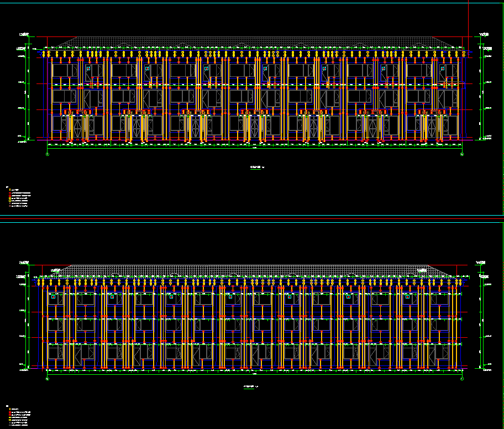The image size is (504, 429).
Task: Select the overall width dimension line under upper elevation
Action: 255,148
